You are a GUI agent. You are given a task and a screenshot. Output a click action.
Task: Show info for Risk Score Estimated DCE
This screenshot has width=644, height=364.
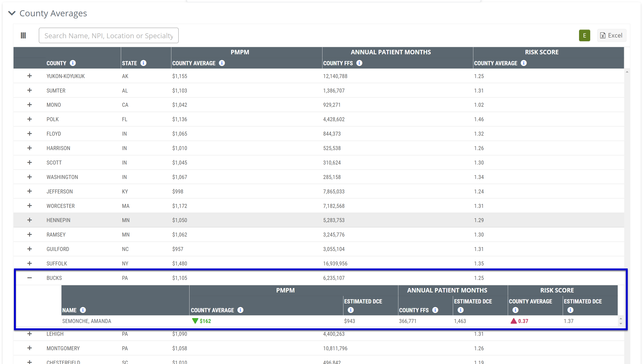[570, 310]
